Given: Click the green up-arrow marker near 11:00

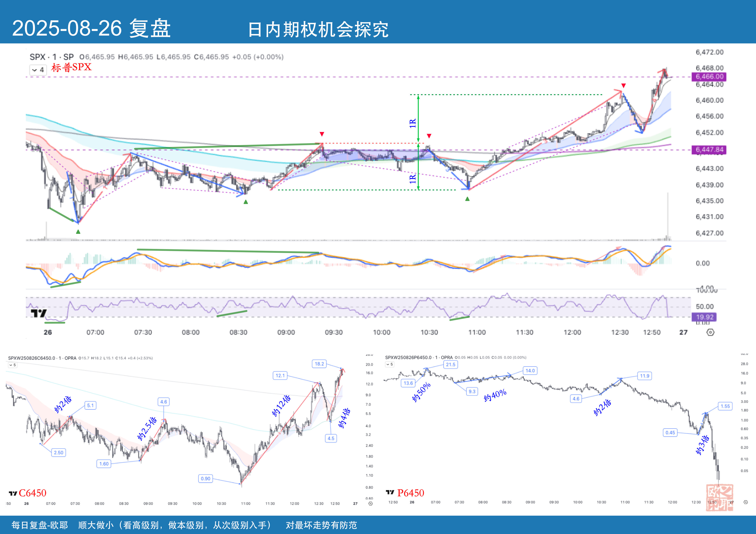Looking at the screenshot, I should click(x=467, y=199).
